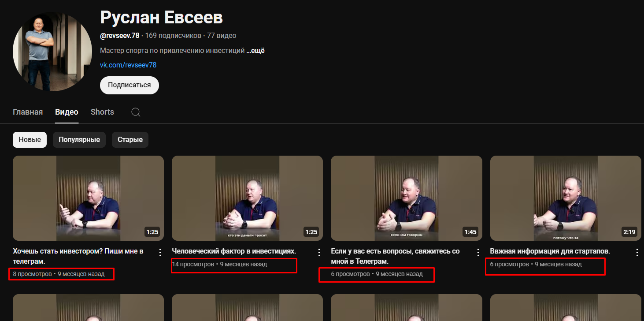Image resolution: width=644 pixels, height=321 pixels.
Task: Select the Видео tab
Action: (x=67, y=112)
